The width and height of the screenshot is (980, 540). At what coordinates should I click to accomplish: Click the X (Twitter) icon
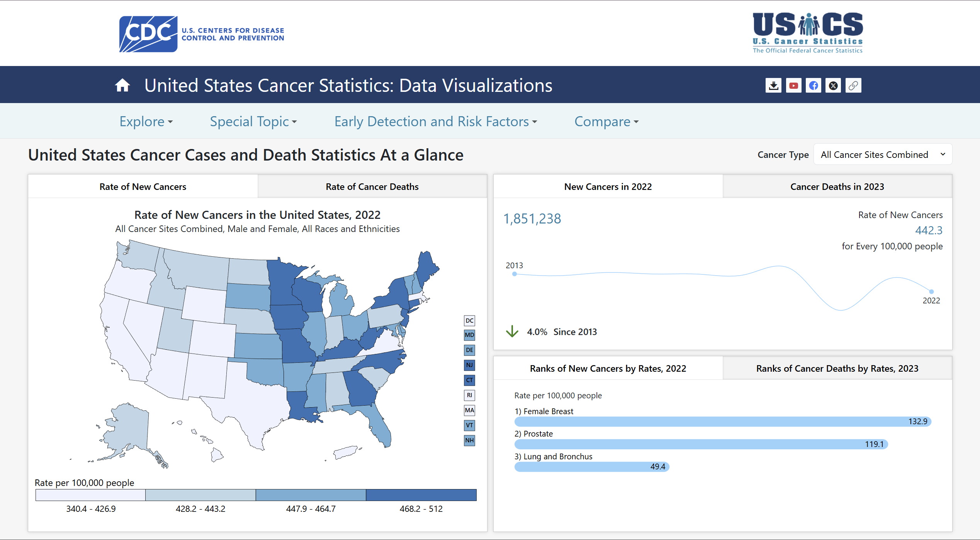[x=833, y=85]
